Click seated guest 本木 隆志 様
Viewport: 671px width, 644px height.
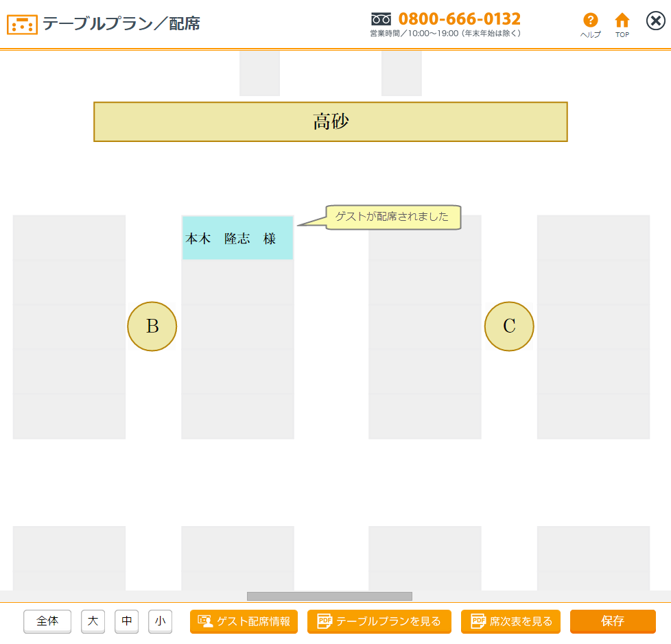tap(237, 239)
